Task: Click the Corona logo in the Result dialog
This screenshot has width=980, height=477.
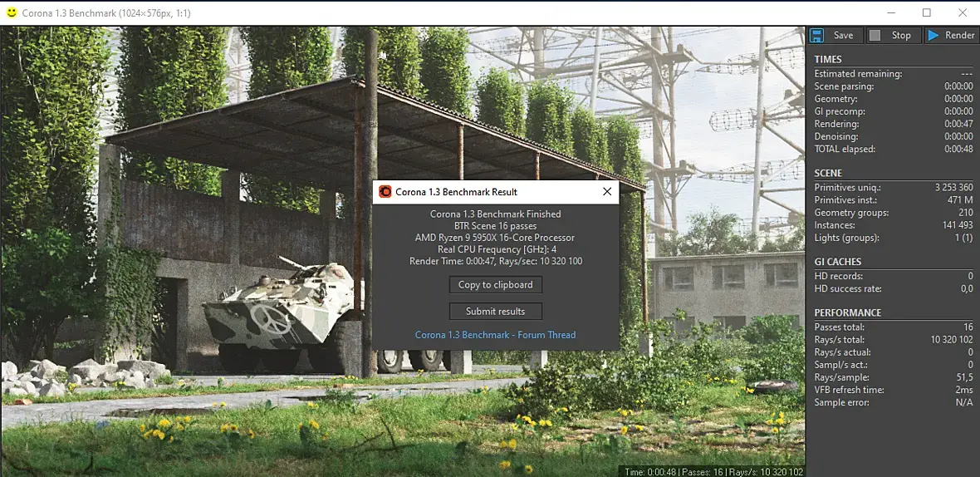Action: coord(385,192)
